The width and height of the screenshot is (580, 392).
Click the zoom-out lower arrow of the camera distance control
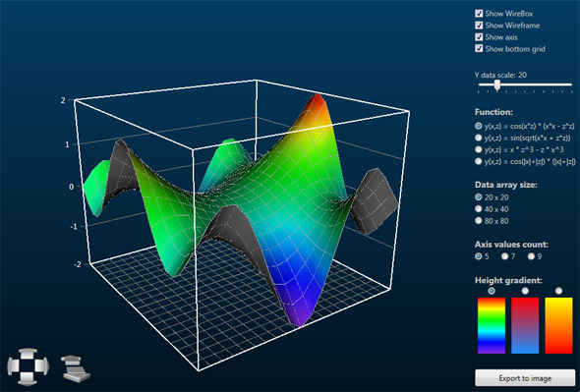77,374
